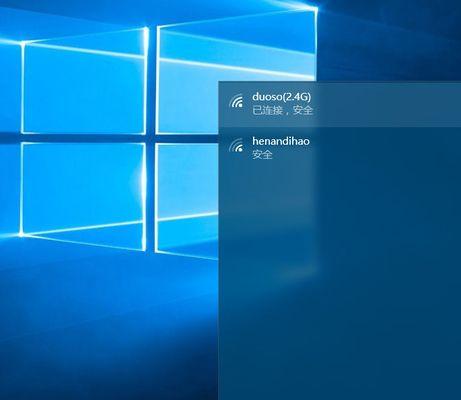This screenshot has width=461, height=400.
Task: Click the duoso(2.4G) Wi-Fi signal icon
Action: point(236,101)
